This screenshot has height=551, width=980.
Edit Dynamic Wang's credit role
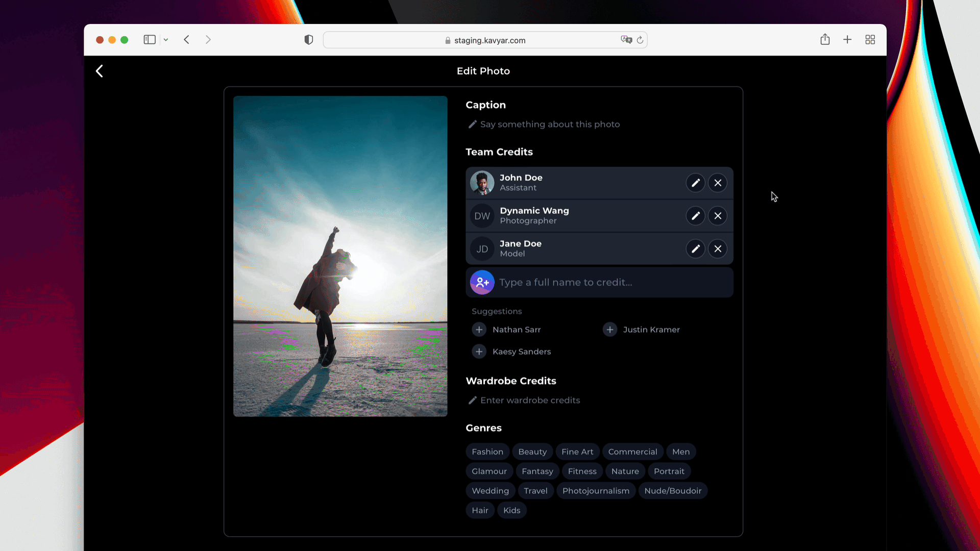coord(695,216)
